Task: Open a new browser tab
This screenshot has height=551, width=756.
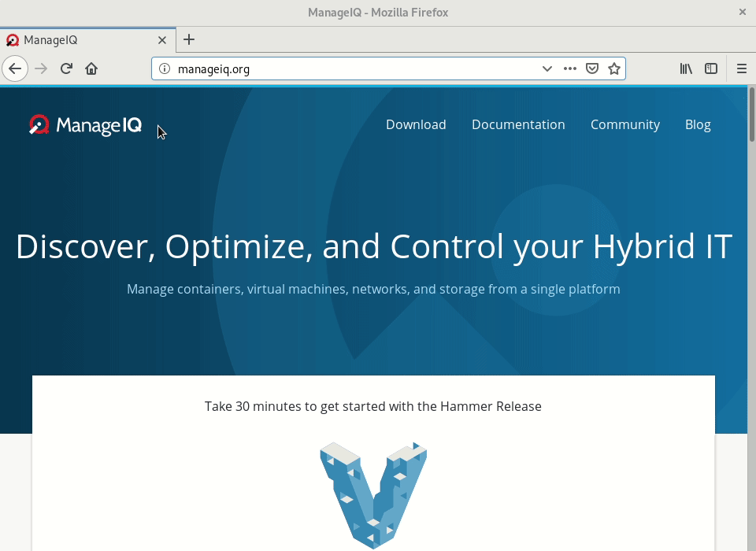Action: coord(189,39)
